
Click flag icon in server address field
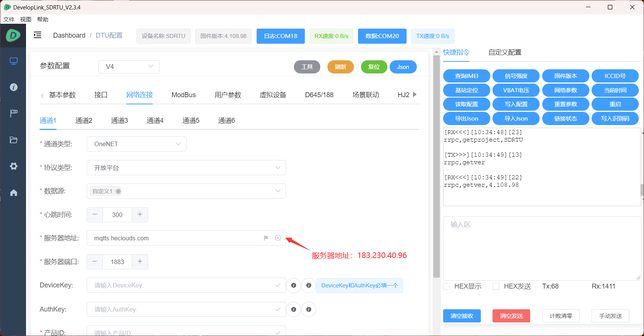pyautogui.click(x=266, y=238)
